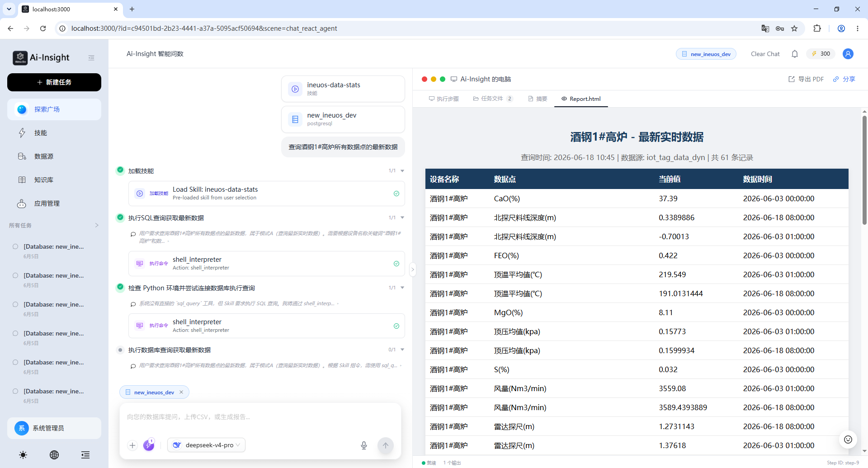Select the localhost:3000 browser tab
Screen dimensions: 868x468
70,9
